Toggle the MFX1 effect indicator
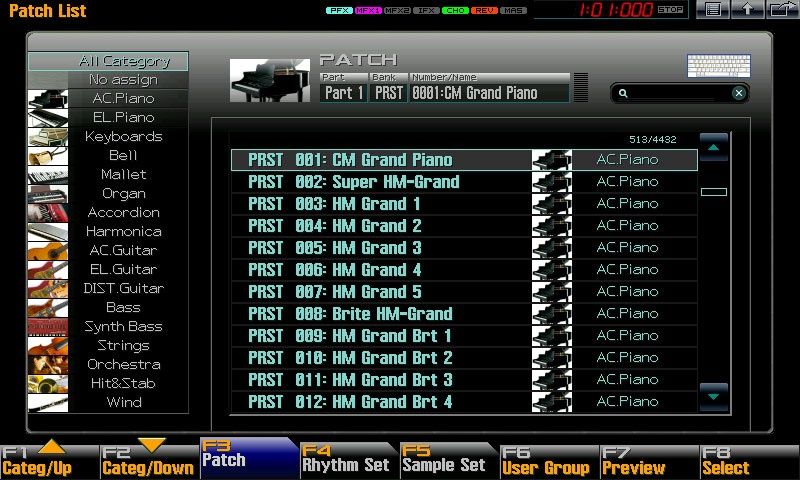The width and height of the screenshot is (800, 480). pyautogui.click(x=368, y=10)
